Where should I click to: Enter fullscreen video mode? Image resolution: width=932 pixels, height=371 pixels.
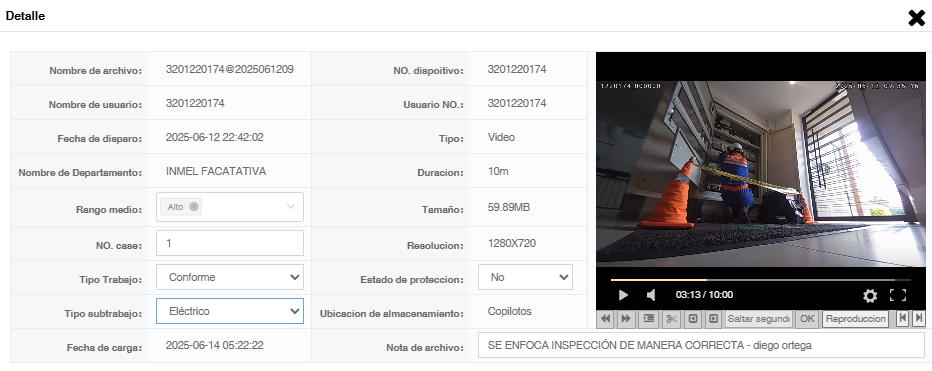898,295
